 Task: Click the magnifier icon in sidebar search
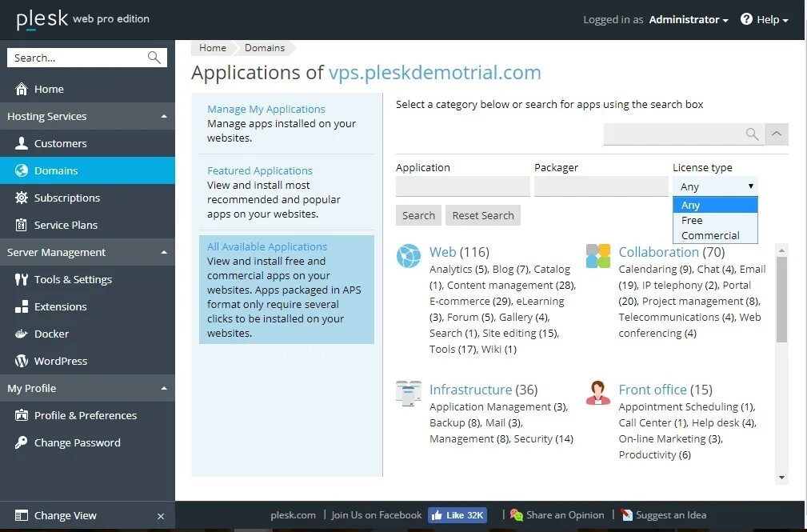pyautogui.click(x=154, y=57)
